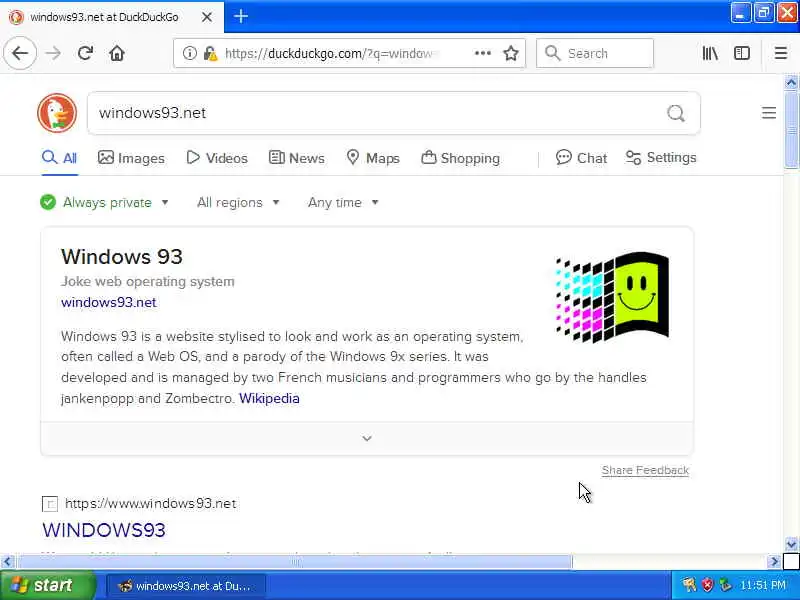Open the All regions dropdown
This screenshot has height=600, width=800.
tap(238, 203)
